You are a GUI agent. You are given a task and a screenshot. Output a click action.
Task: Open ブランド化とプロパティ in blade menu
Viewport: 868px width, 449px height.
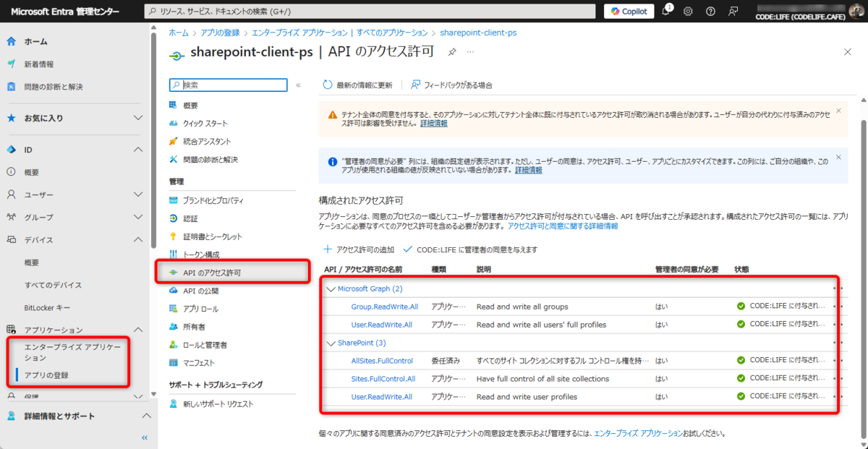pos(213,200)
